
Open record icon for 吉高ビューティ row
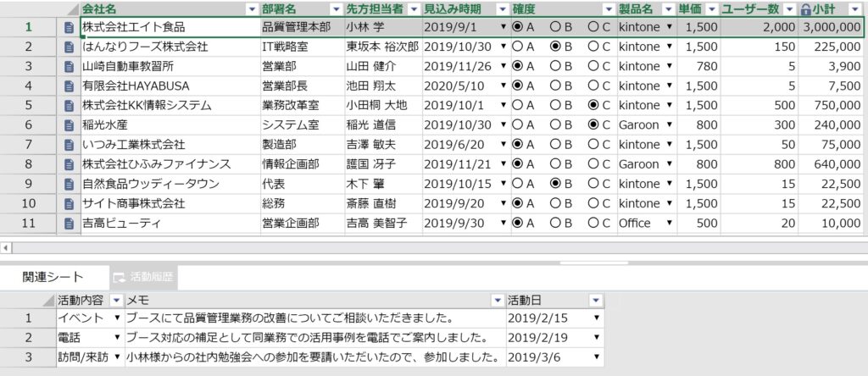pos(70,224)
